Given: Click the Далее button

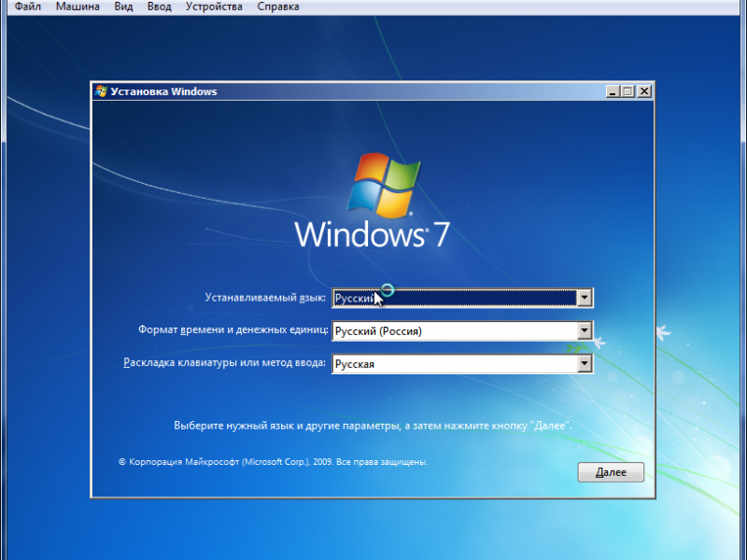Looking at the screenshot, I should click(x=611, y=472).
